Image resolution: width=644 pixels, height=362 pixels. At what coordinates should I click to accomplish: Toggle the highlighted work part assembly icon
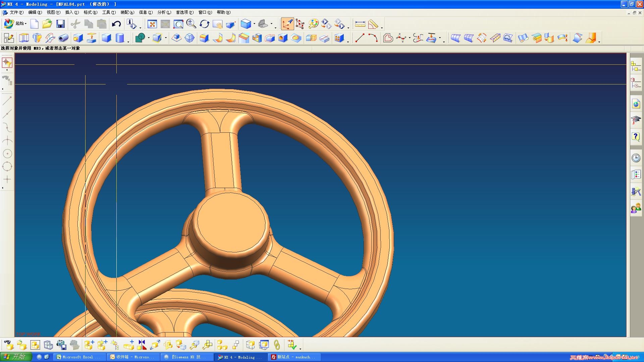point(35,345)
